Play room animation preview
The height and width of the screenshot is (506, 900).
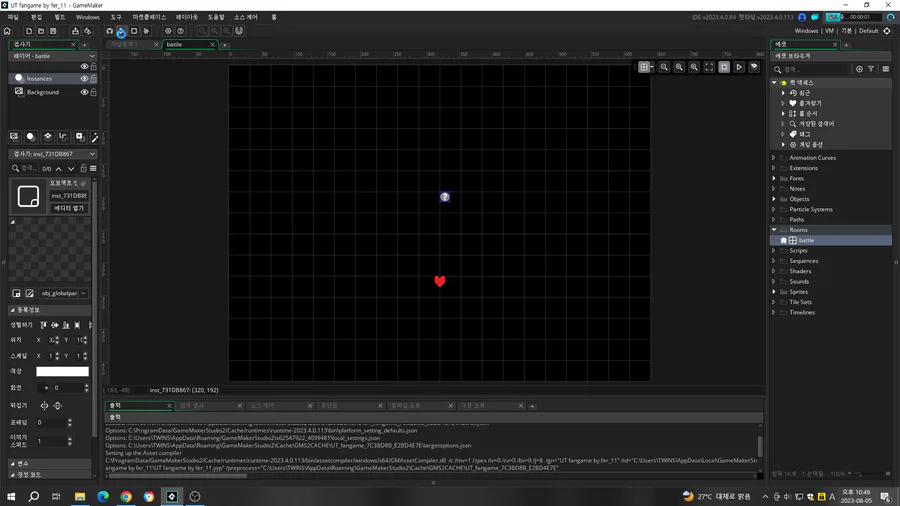pos(739,67)
